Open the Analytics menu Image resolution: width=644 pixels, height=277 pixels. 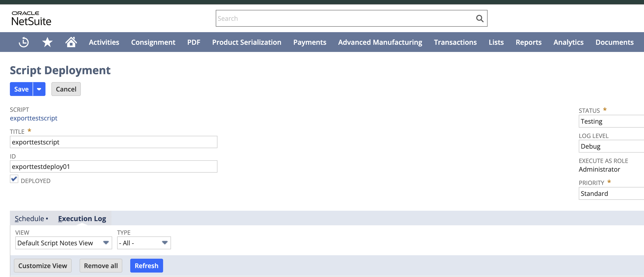point(568,42)
